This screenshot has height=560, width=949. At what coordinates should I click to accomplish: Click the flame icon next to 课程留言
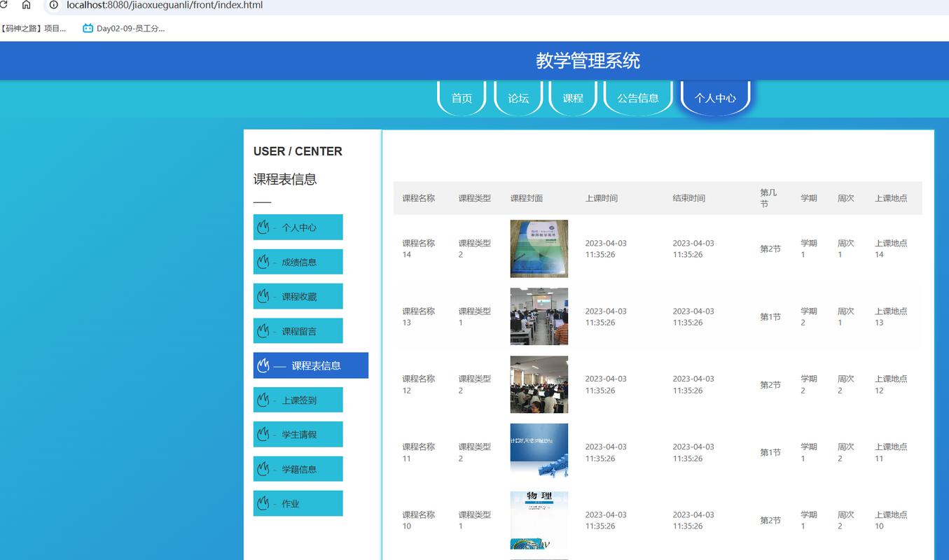263,331
